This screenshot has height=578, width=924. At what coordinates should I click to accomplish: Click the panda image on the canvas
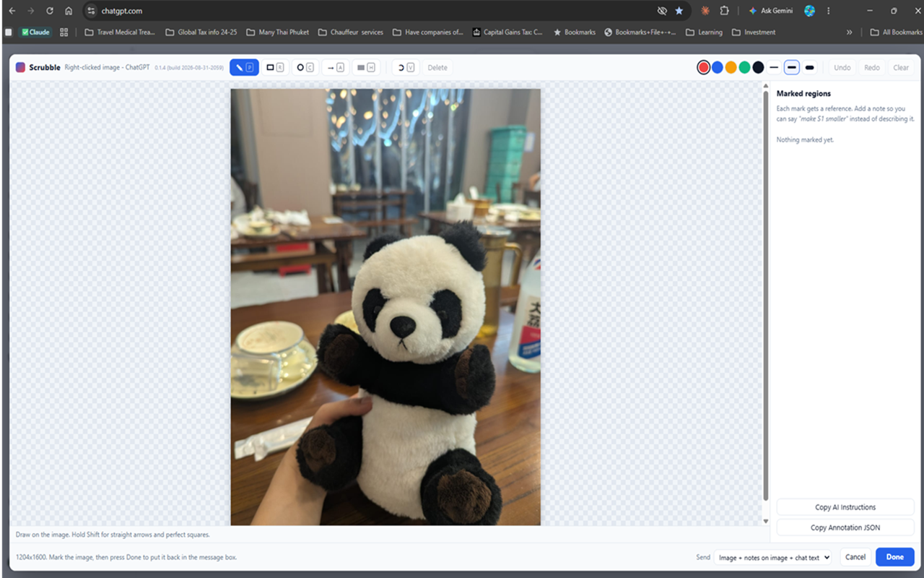pos(385,307)
